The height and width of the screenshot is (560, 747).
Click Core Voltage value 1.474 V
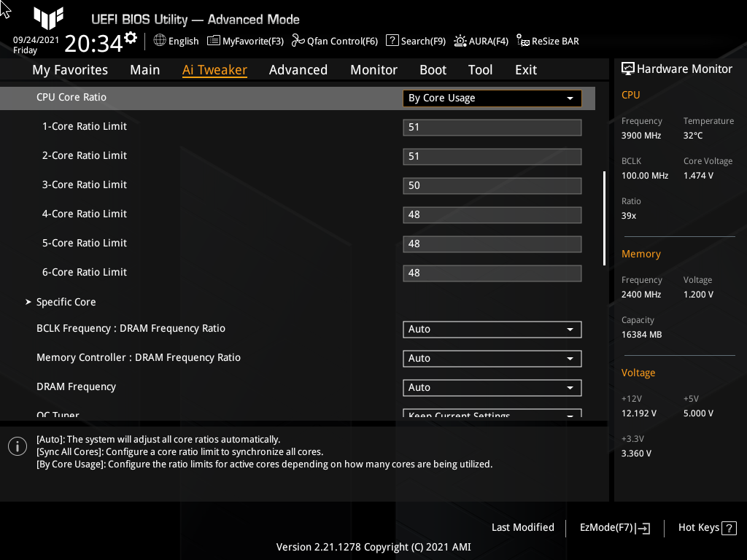coord(698,176)
